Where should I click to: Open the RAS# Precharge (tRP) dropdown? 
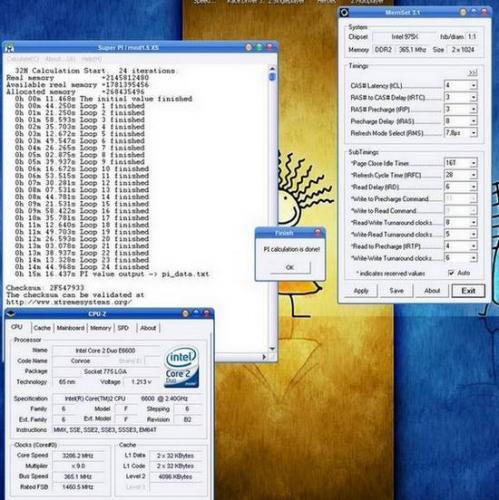pyautogui.click(x=473, y=109)
